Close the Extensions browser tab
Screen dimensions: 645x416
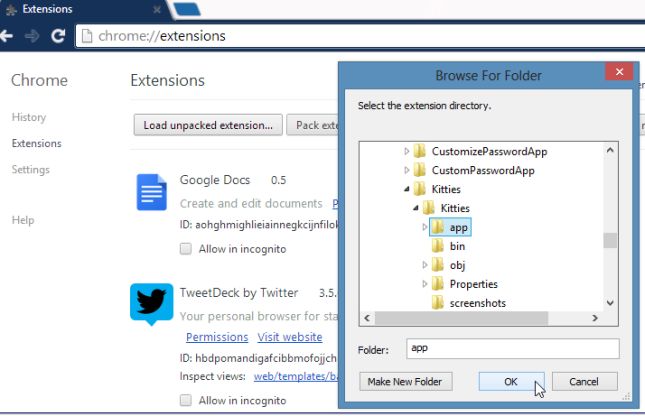(157, 9)
